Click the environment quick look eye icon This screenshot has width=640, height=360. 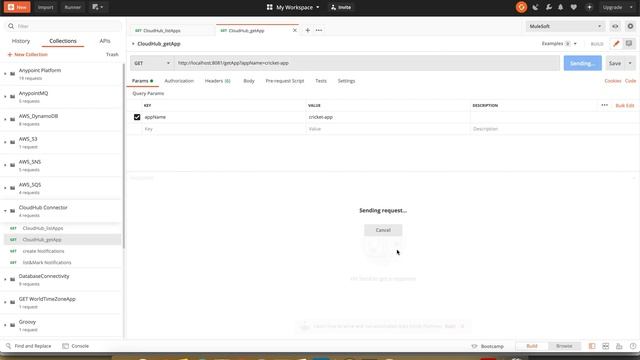(615, 26)
